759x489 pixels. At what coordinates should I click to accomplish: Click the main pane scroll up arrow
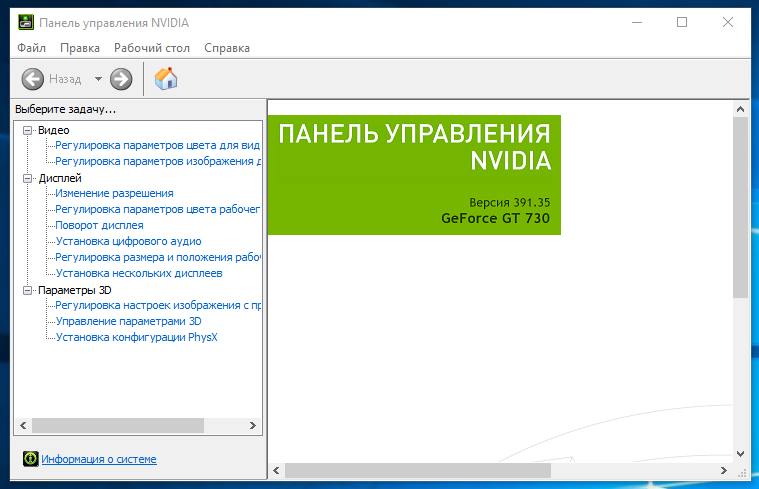tap(741, 109)
